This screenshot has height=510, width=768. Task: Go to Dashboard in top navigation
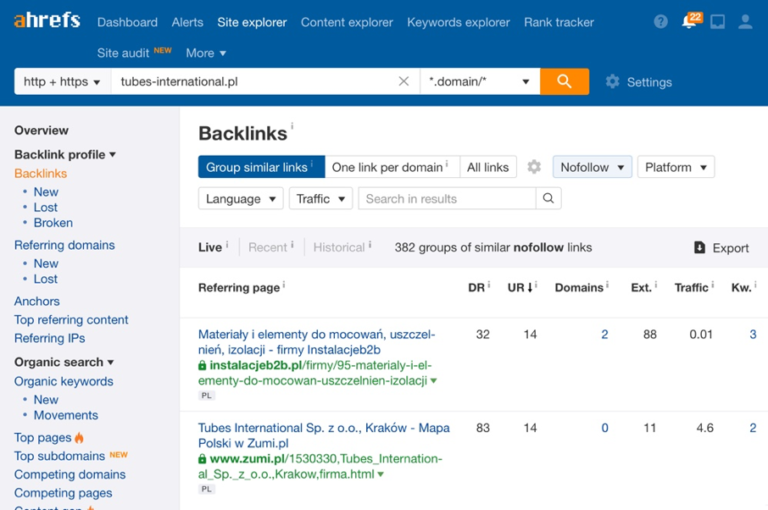tap(127, 22)
